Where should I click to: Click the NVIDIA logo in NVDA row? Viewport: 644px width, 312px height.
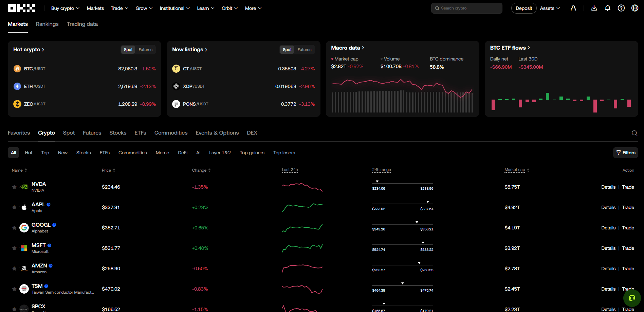point(24,187)
